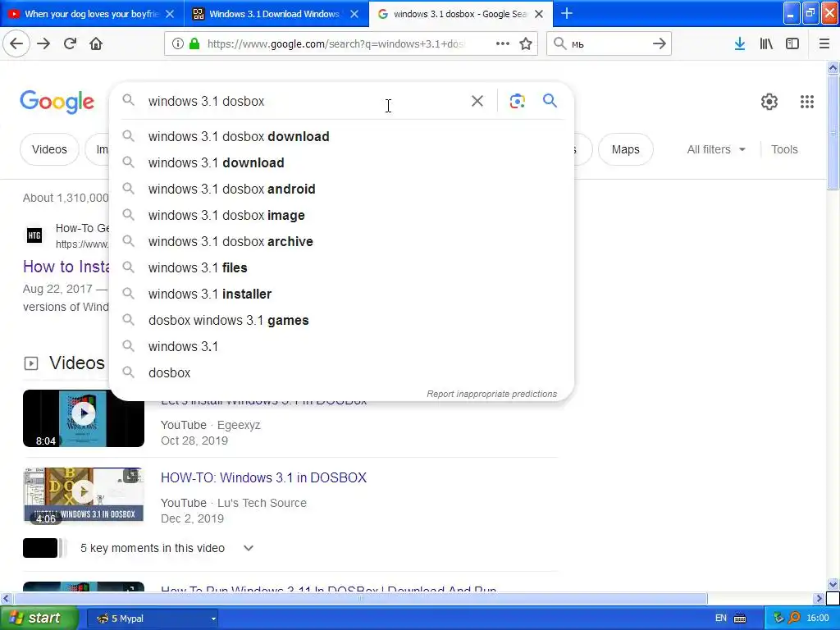Choose the plain windows 3.1 suggestion

[341, 347]
